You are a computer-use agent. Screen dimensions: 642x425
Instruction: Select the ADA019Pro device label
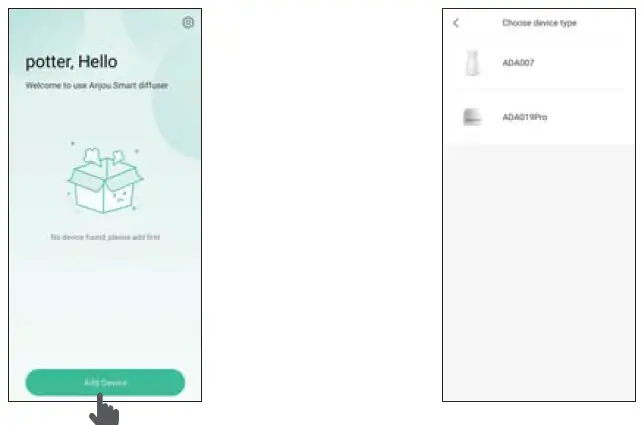coord(524,117)
